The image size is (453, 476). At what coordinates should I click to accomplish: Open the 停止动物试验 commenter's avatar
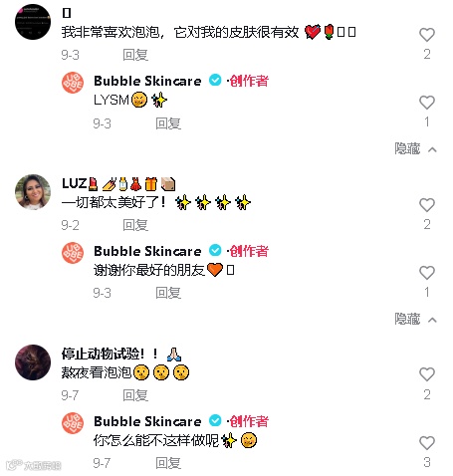click(x=33, y=362)
